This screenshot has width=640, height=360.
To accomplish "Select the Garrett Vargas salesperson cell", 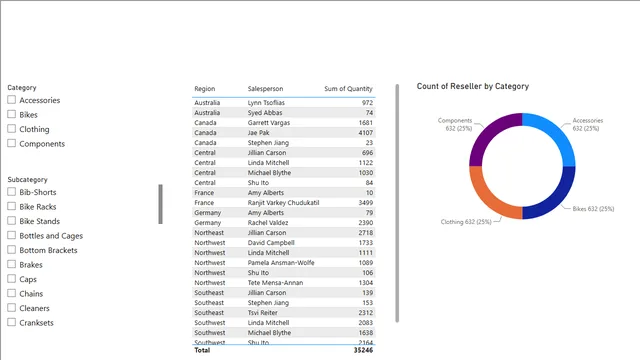I will (x=269, y=122).
